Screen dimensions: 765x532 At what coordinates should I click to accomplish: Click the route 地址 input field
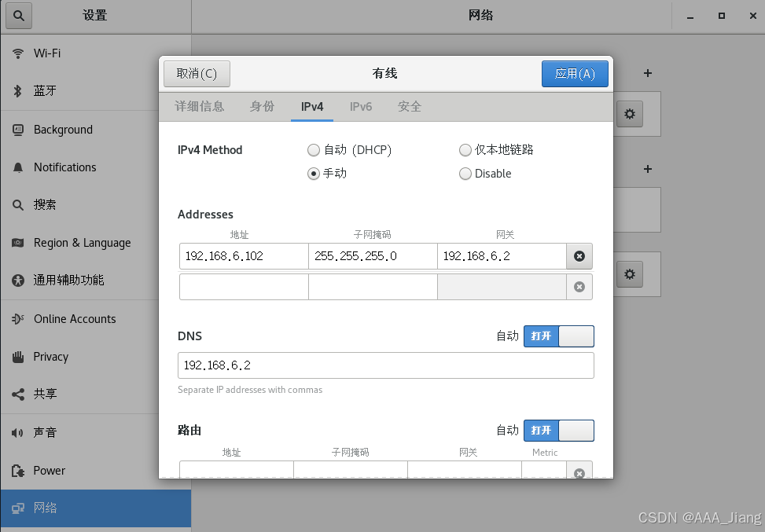coord(237,470)
